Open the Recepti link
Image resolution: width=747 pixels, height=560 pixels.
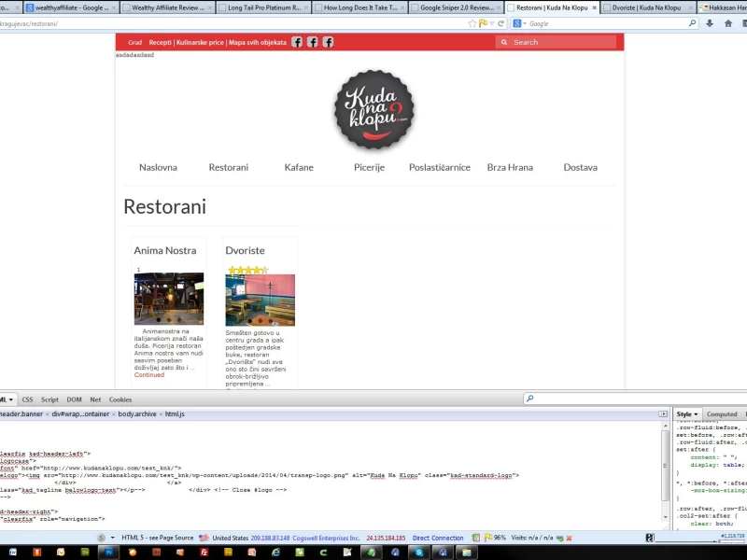tap(160, 42)
